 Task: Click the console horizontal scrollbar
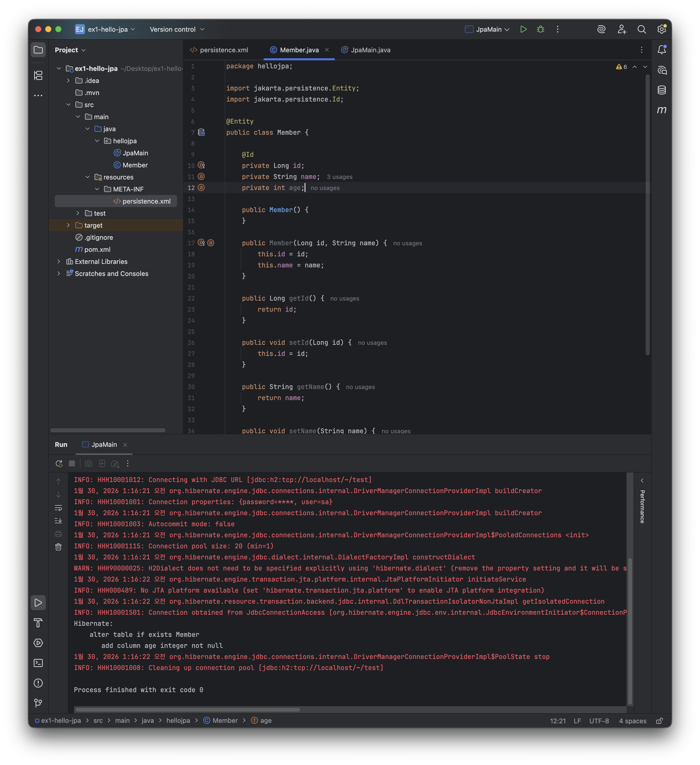188,710
